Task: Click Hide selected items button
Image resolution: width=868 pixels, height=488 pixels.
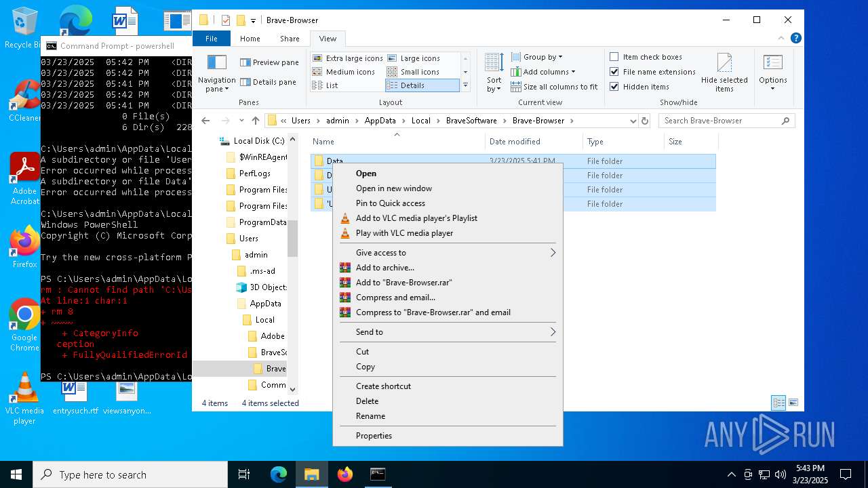Action: [x=724, y=73]
